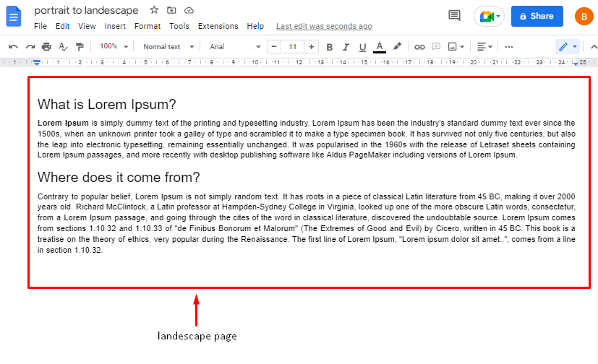This screenshot has height=364, width=598.
Task: Toggle underline formatting
Action: point(362,47)
